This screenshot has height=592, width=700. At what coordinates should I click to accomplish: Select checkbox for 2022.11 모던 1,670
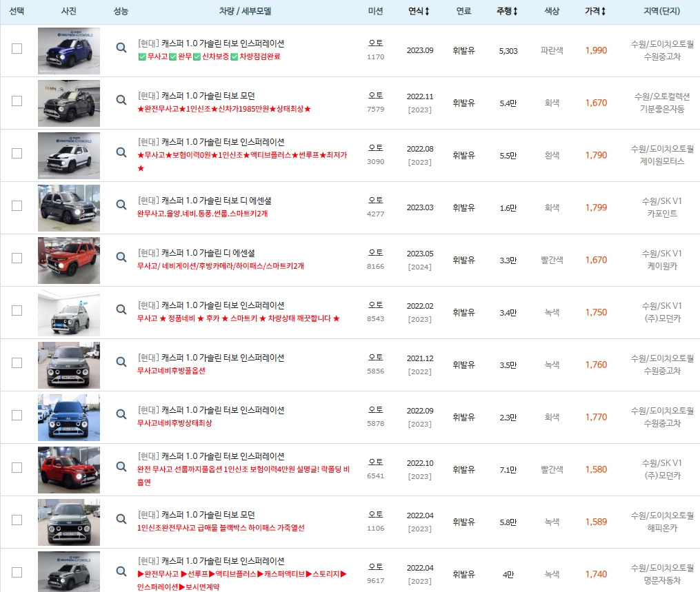[17, 101]
